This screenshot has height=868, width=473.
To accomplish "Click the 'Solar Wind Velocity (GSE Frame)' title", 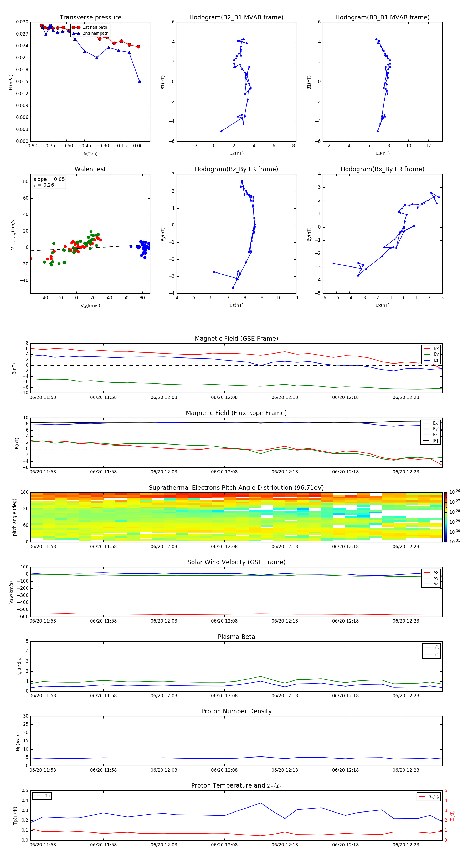I will (236, 562).
